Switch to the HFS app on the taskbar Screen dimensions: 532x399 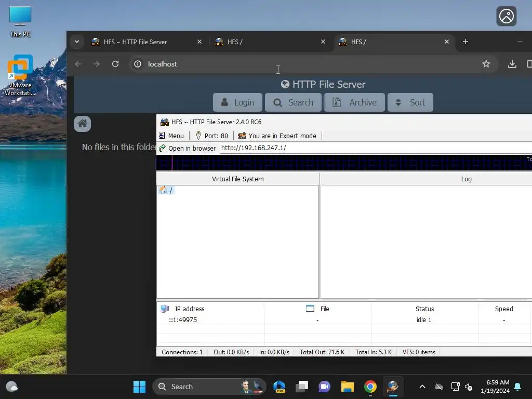pyautogui.click(x=393, y=387)
